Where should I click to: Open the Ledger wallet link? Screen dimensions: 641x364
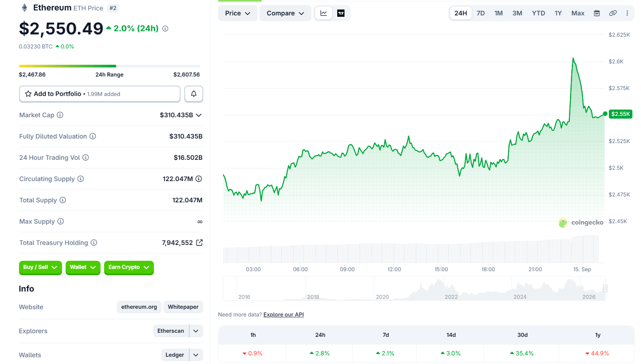click(x=175, y=355)
